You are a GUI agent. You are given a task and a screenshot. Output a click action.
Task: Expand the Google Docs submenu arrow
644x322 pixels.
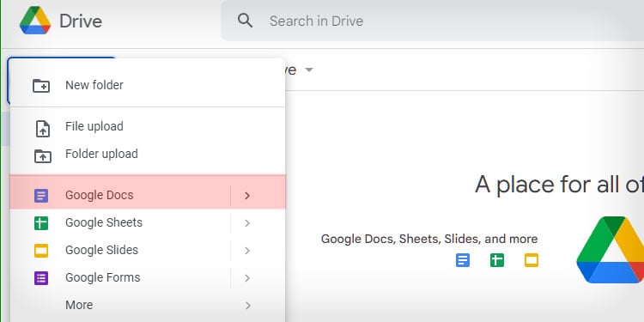(x=246, y=196)
